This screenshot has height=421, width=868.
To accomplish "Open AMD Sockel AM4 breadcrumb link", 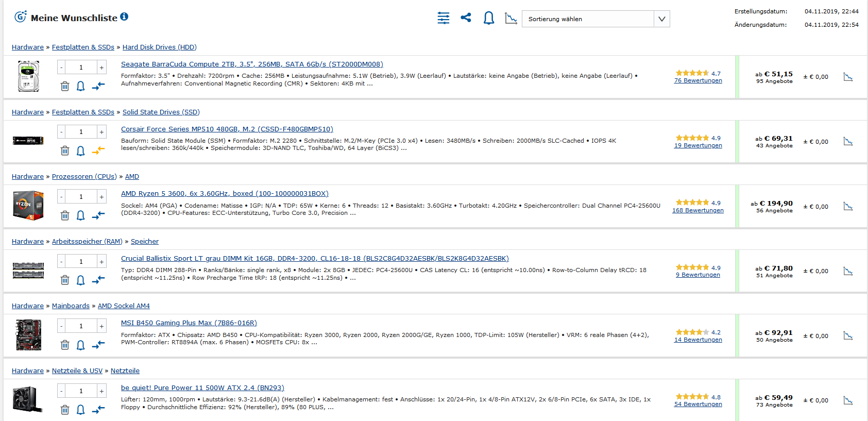I will pos(124,306).
